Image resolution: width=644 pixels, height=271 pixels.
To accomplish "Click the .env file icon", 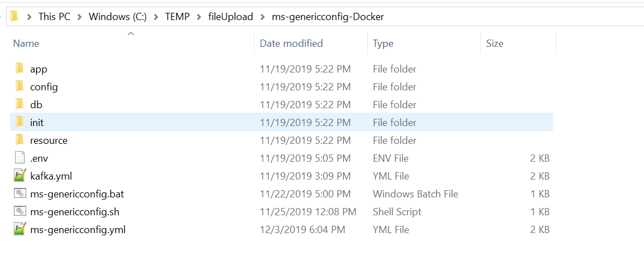I will 20,158.
